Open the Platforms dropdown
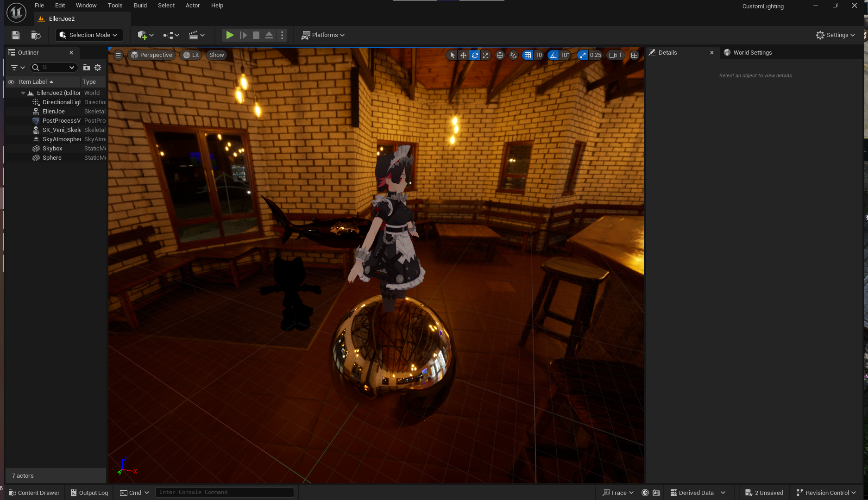This screenshot has height=500, width=868. coord(323,35)
